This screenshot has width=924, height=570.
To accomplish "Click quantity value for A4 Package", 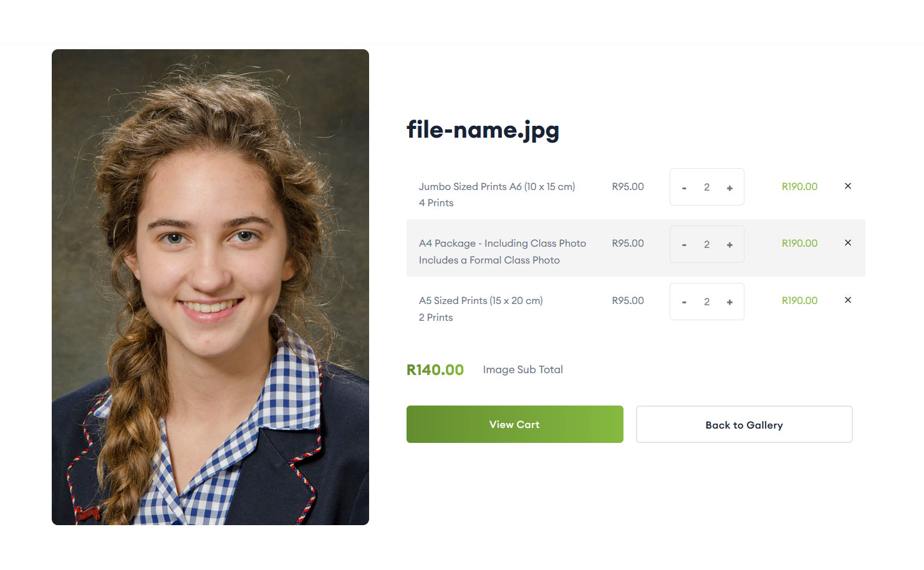I will click(x=706, y=244).
